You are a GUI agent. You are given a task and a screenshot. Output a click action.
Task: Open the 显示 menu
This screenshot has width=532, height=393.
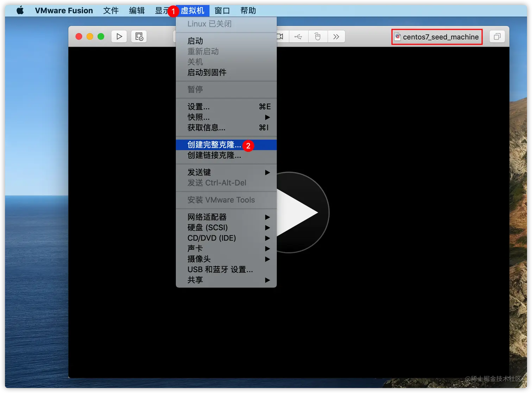tap(162, 11)
